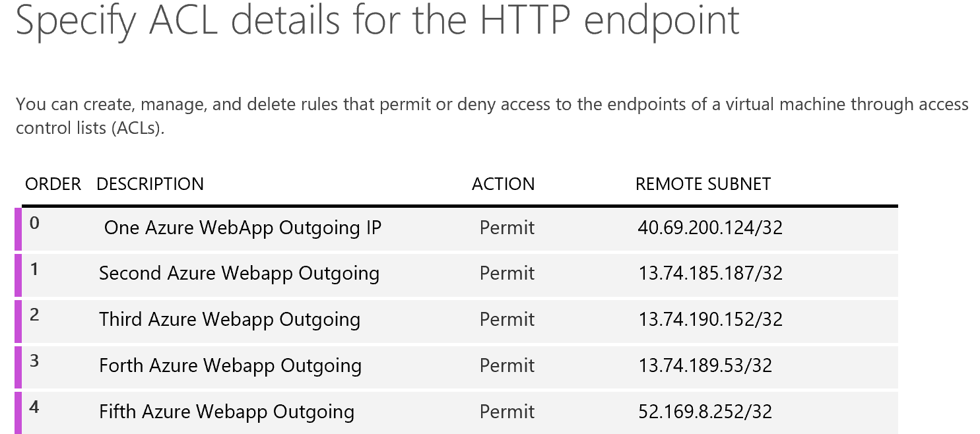The image size is (980, 434).
Task: Click the 'One Azure WebApp Outgoing IP' description field
Action: click(x=243, y=228)
